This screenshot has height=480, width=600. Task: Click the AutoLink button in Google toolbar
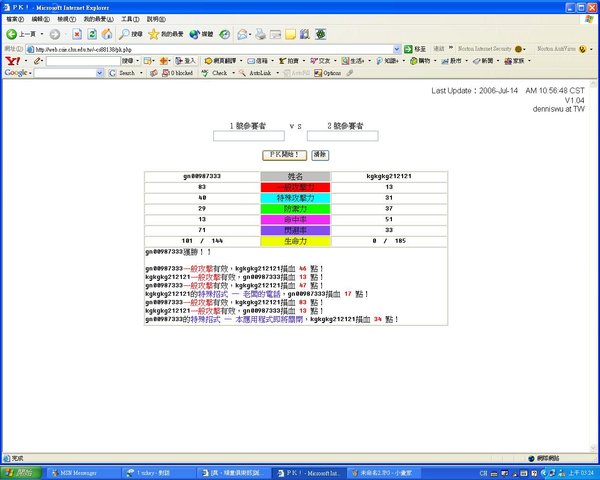click(x=256, y=73)
